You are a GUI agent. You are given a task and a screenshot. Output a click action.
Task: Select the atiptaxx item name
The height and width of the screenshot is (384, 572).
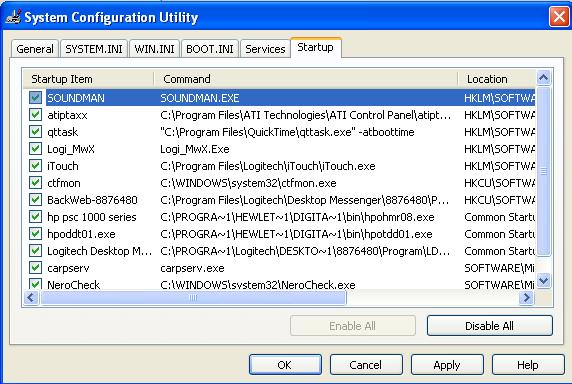[67, 115]
